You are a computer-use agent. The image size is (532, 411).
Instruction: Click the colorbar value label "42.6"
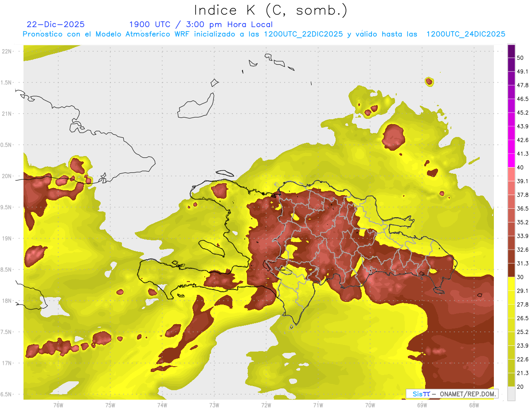pyautogui.click(x=523, y=140)
